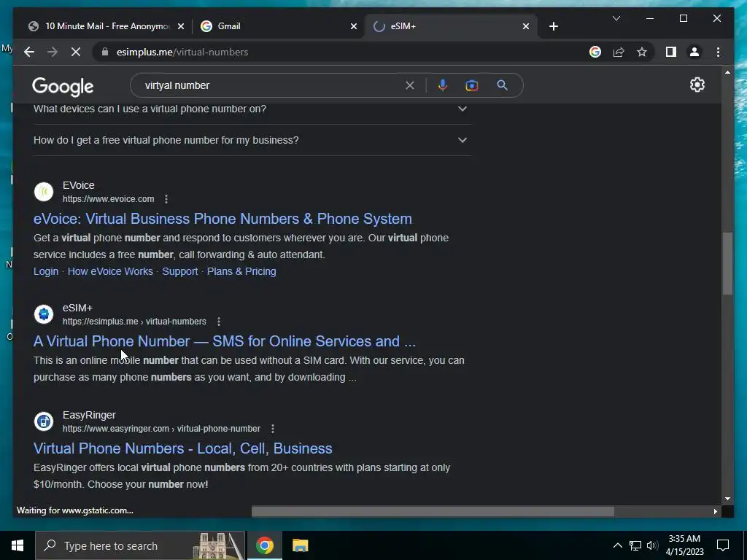Screen dimensions: 747x560
Task: Click the eSIM+ site favicon
Action: pyautogui.click(x=44, y=314)
